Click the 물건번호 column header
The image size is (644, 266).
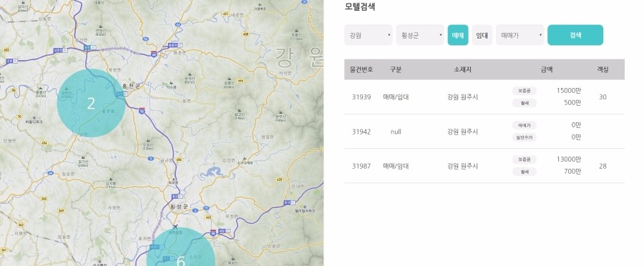coord(361,69)
